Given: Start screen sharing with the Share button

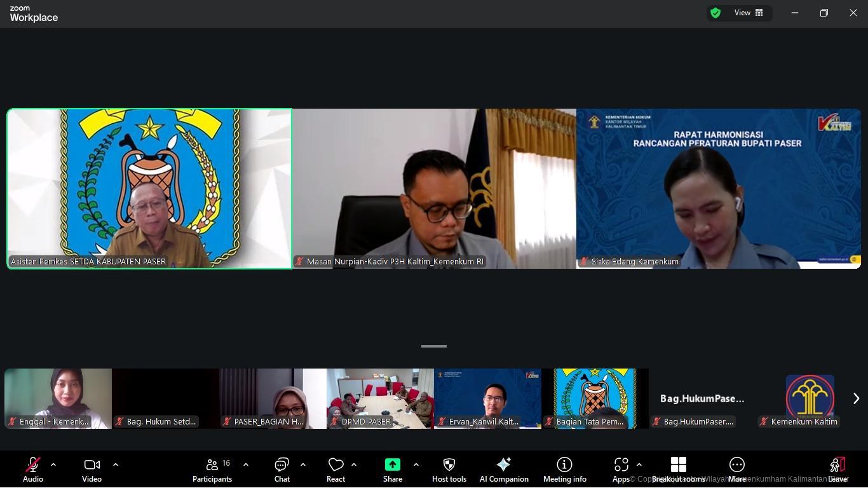Looking at the screenshot, I should (392, 469).
